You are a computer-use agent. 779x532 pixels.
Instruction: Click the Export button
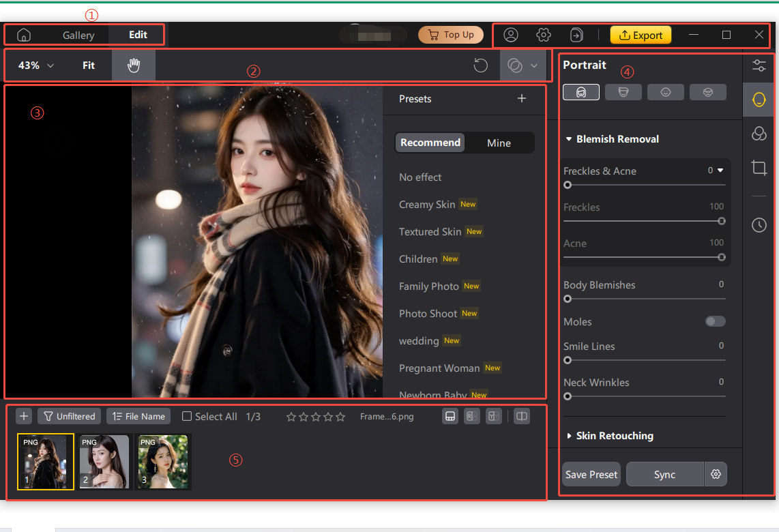[641, 35]
